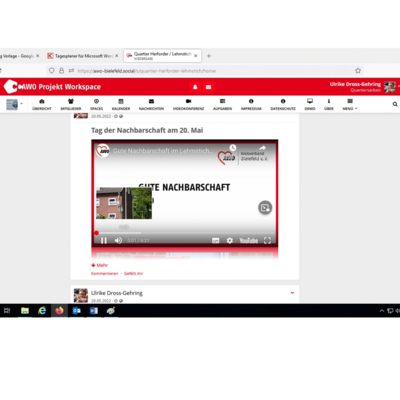Open the Spaces navigation item
400x400 pixels.
click(x=96, y=104)
